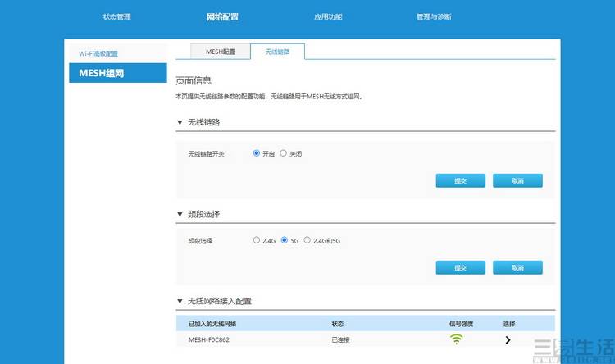
Task: Collapse the 无线链路 section triangle
Action: [x=180, y=123]
